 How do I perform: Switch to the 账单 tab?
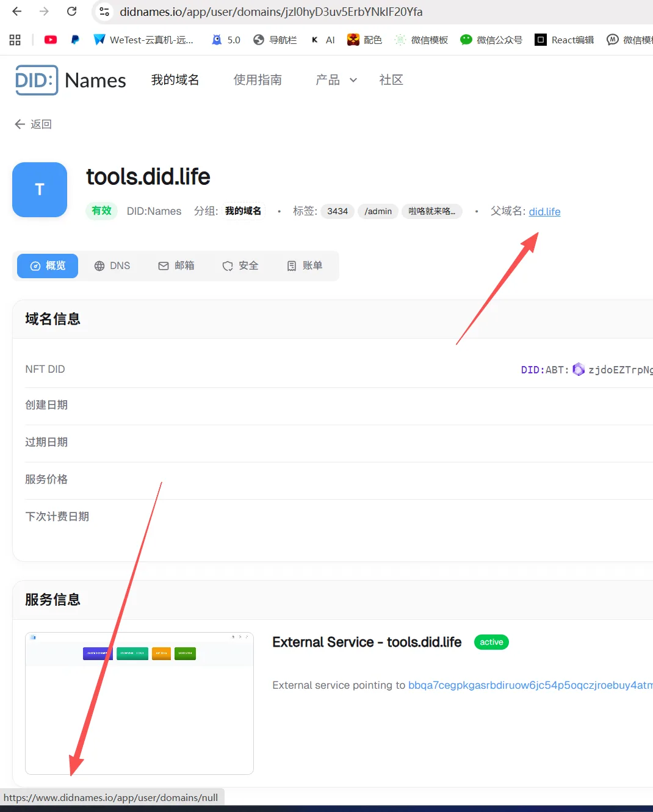[305, 266]
